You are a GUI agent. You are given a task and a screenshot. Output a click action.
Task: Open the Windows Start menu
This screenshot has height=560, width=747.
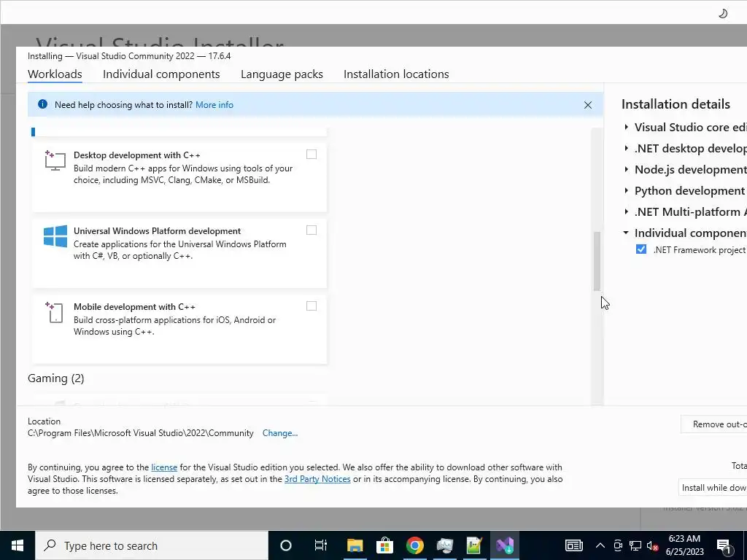coord(18,545)
